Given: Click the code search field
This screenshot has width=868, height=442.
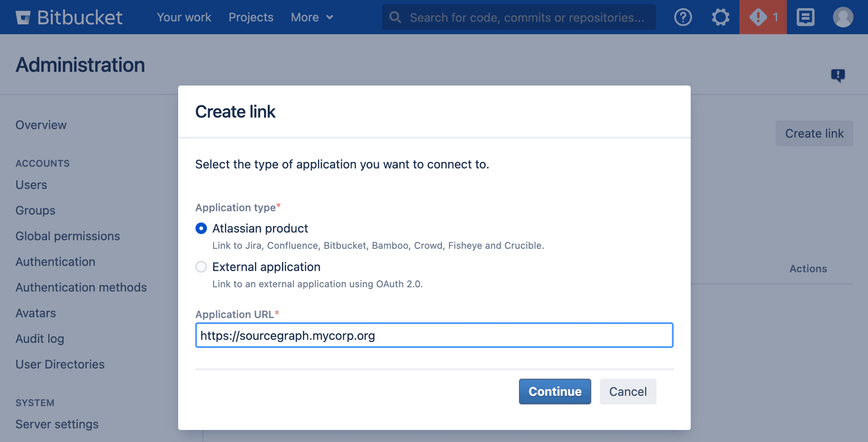Looking at the screenshot, I should [x=519, y=17].
